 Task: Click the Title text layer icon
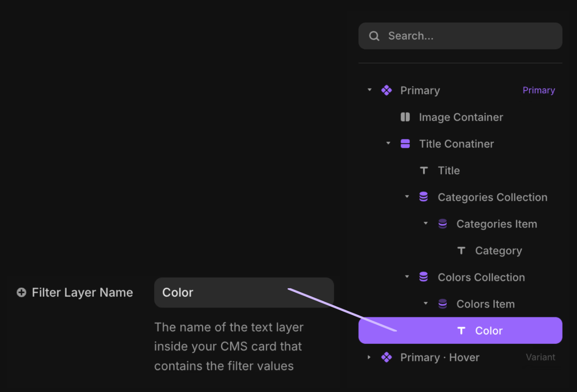click(424, 170)
